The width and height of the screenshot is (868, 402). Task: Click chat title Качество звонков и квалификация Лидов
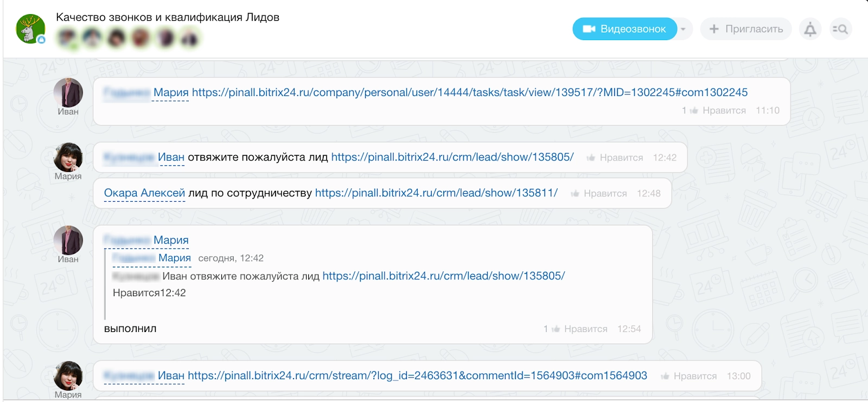coord(168,17)
